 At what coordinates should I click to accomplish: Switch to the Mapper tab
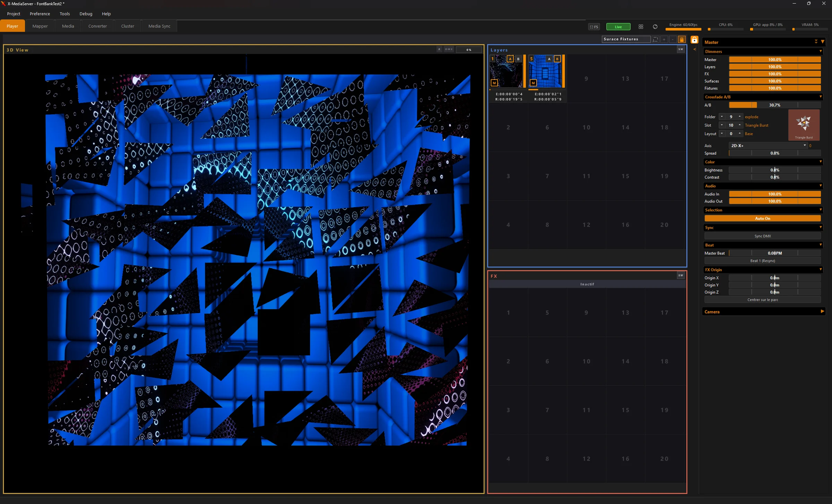pos(40,26)
